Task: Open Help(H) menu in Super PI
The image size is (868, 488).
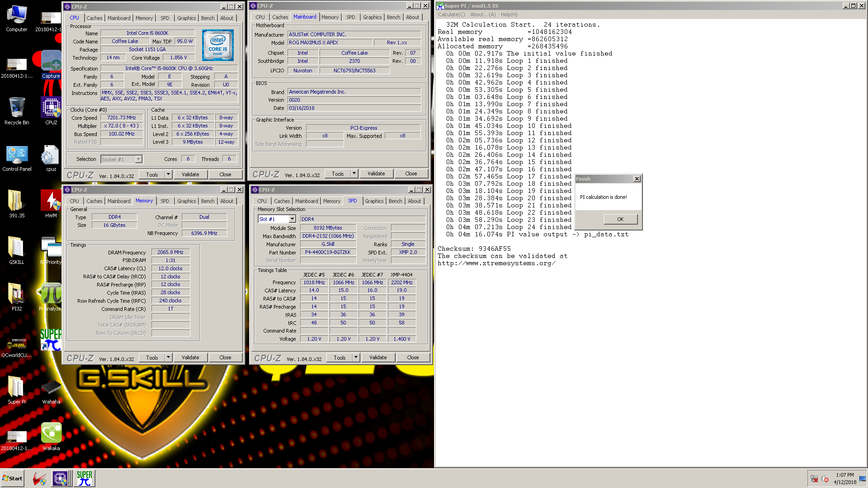Action: pos(509,14)
